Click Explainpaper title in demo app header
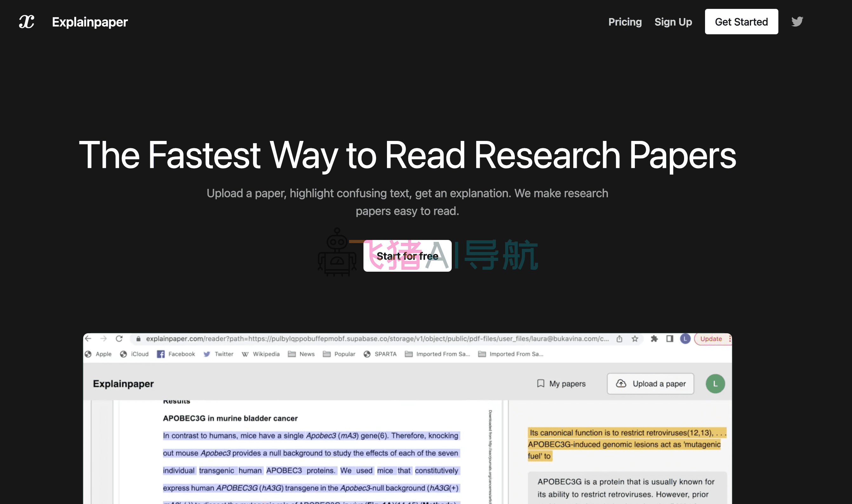This screenshot has width=852, height=504. (x=123, y=383)
